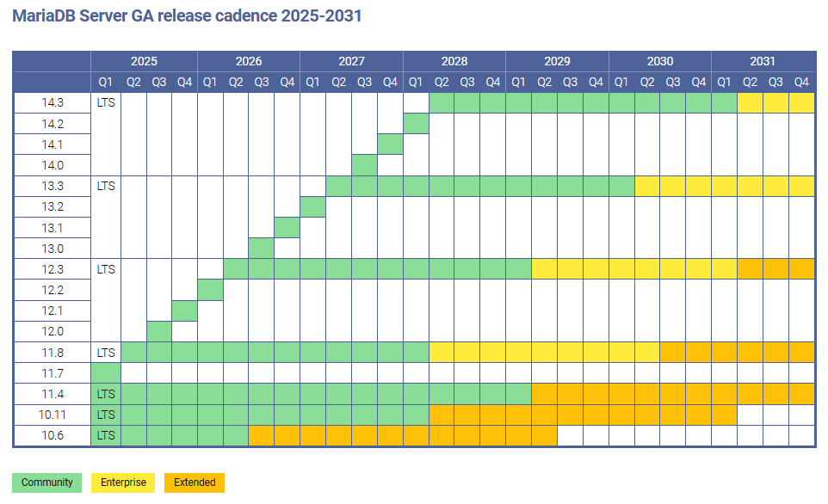This screenshot has width=828, height=504.
Task: Select the 2030 year column header
Action: pos(660,61)
